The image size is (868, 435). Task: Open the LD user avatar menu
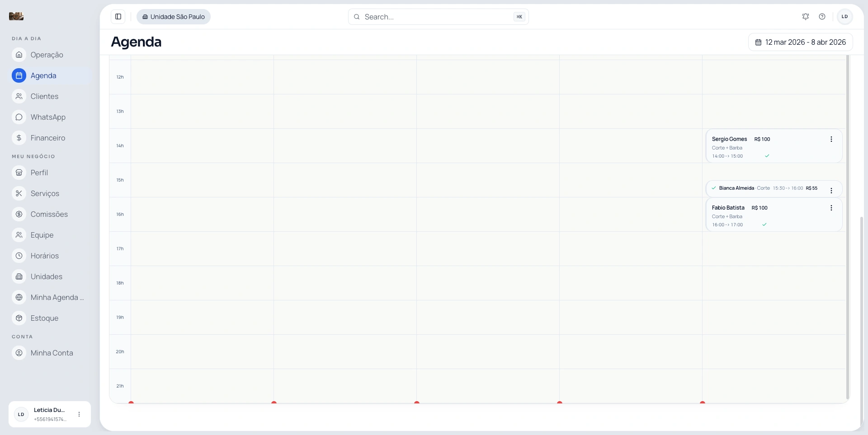coord(844,17)
